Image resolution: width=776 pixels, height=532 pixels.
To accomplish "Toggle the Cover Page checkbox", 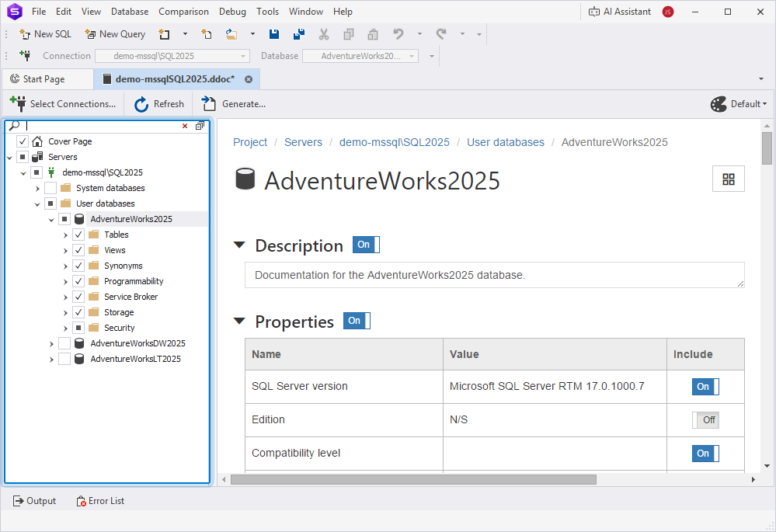I will (x=23, y=141).
